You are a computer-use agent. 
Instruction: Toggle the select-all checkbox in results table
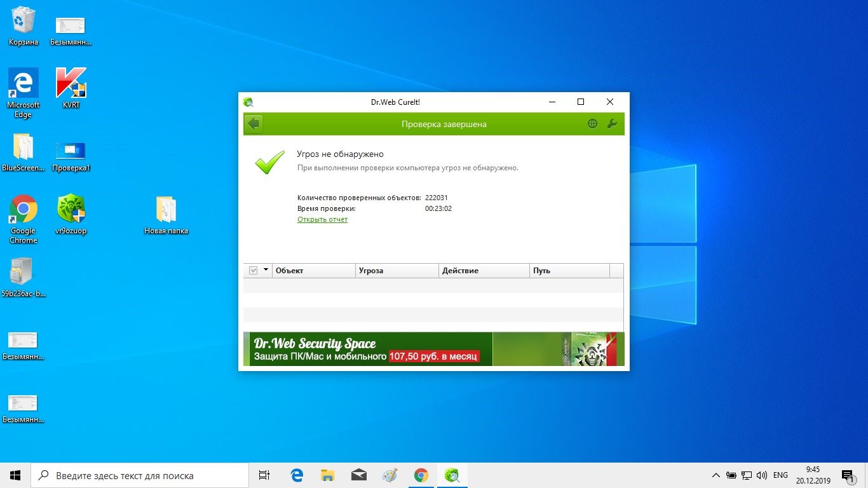253,271
